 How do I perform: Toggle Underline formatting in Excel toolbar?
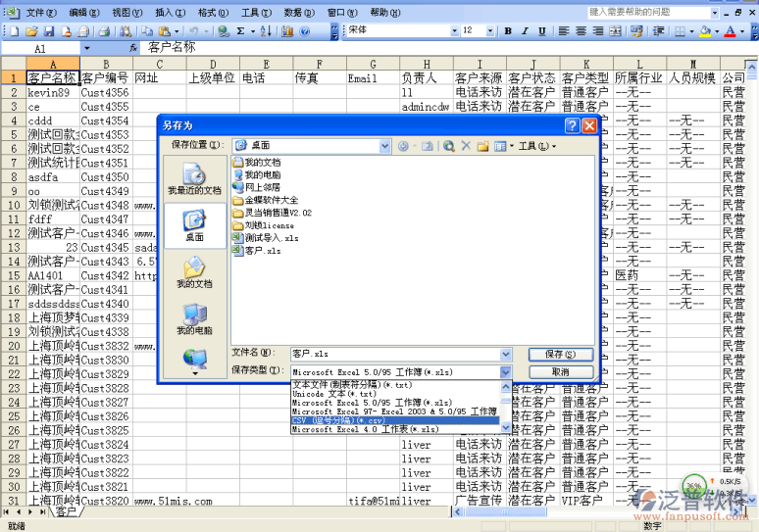[544, 31]
